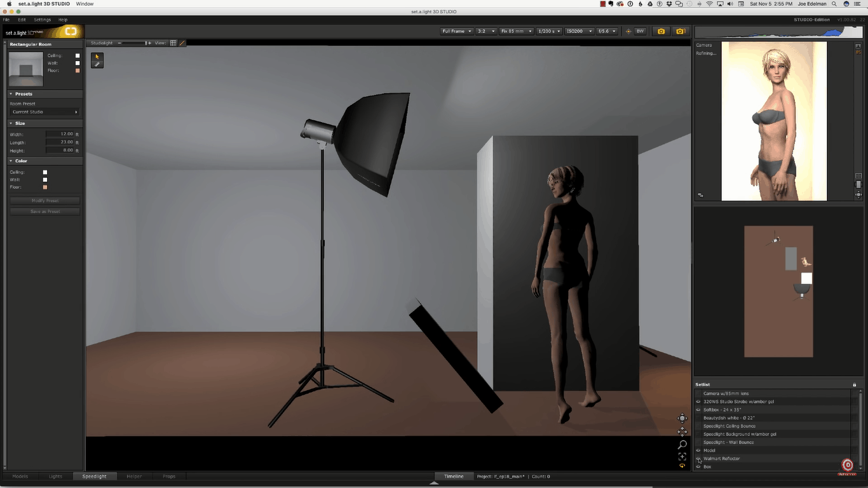Click the orange crosshair target icon near BW
868x488 pixels.
click(628, 31)
